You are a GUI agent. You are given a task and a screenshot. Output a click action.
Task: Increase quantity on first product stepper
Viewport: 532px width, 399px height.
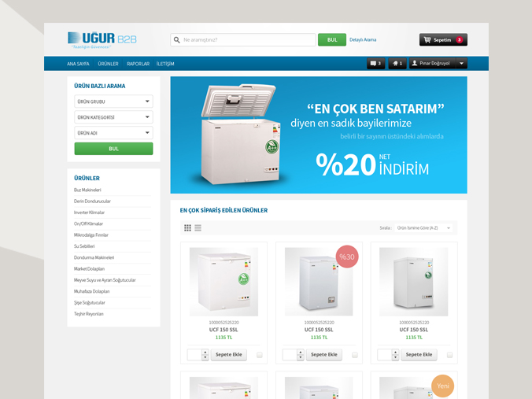[x=205, y=353]
